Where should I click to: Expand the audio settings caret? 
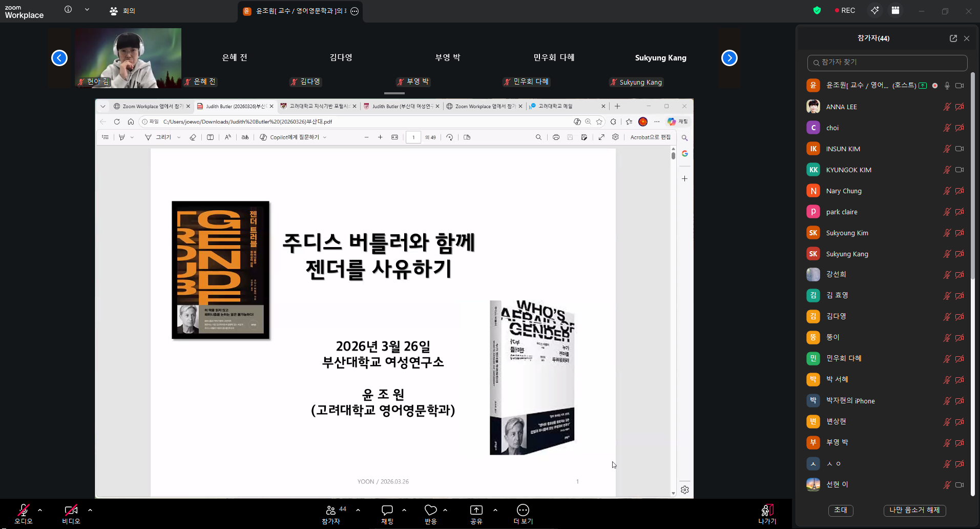coord(40,510)
